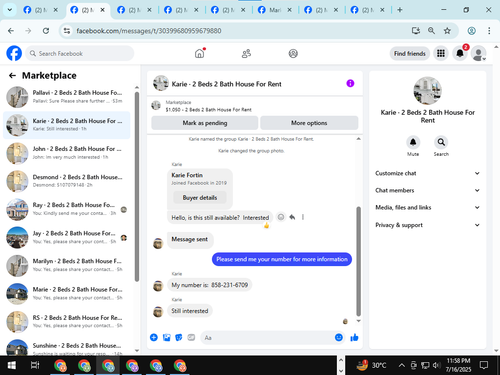
Task: Attach a photo with the image icon
Action: coord(166,337)
